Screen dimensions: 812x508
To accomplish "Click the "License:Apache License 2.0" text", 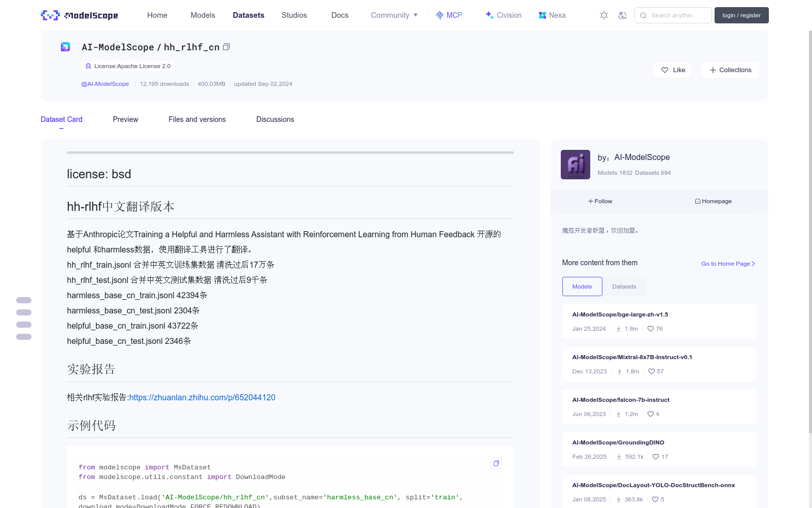I will pyautogui.click(x=132, y=66).
